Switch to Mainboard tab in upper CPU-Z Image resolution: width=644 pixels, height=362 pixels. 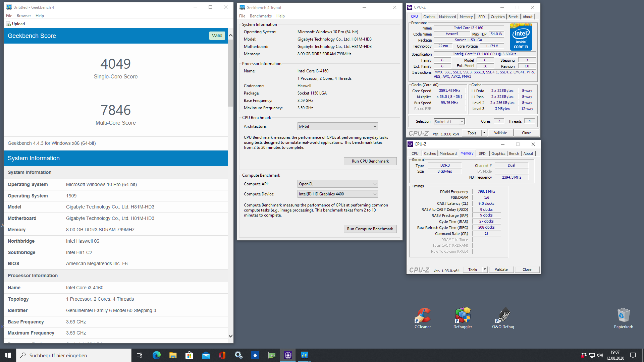click(447, 17)
